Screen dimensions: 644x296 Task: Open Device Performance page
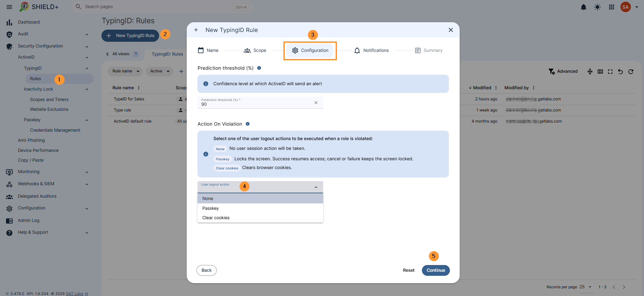[x=38, y=151]
